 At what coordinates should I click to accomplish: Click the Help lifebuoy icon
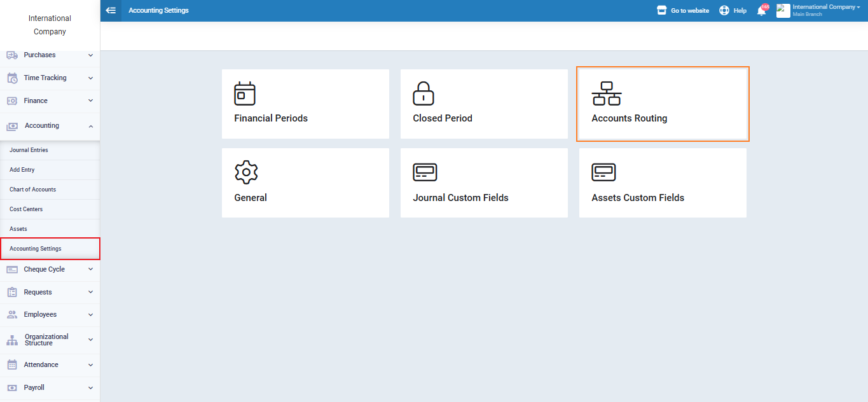coord(724,11)
